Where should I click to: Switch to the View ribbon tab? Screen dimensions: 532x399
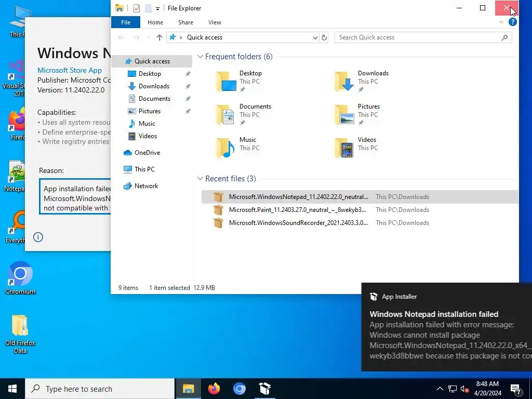point(215,22)
